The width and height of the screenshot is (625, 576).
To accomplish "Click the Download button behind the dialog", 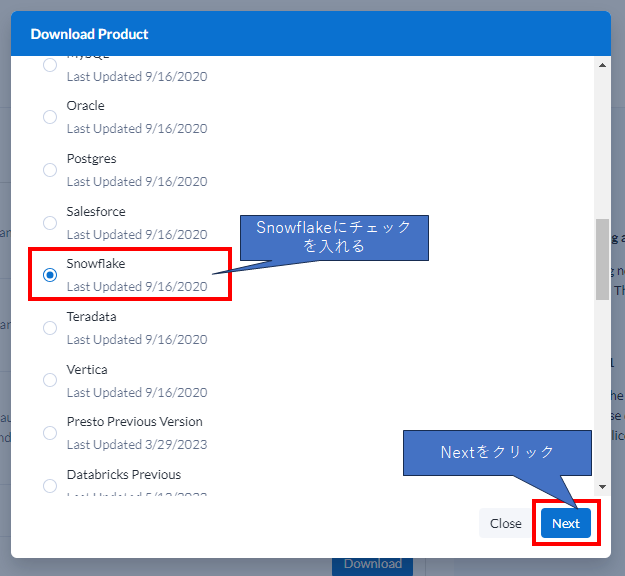I will [372, 564].
